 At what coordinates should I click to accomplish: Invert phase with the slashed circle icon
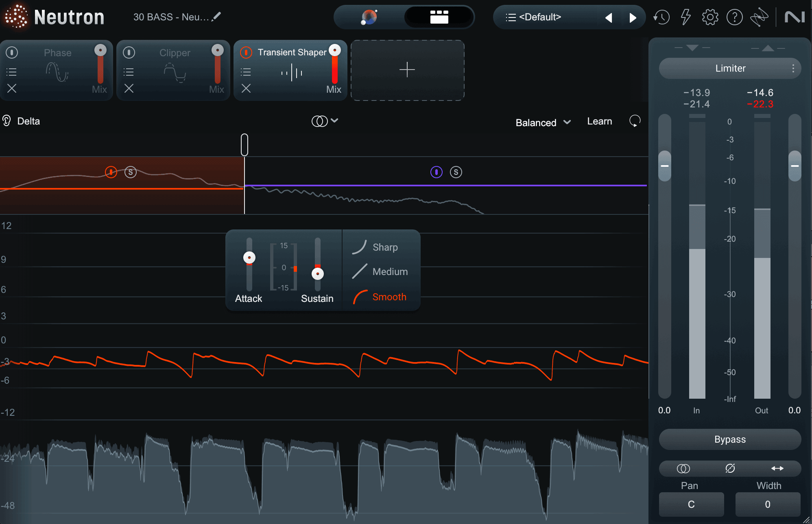(x=730, y=469)
